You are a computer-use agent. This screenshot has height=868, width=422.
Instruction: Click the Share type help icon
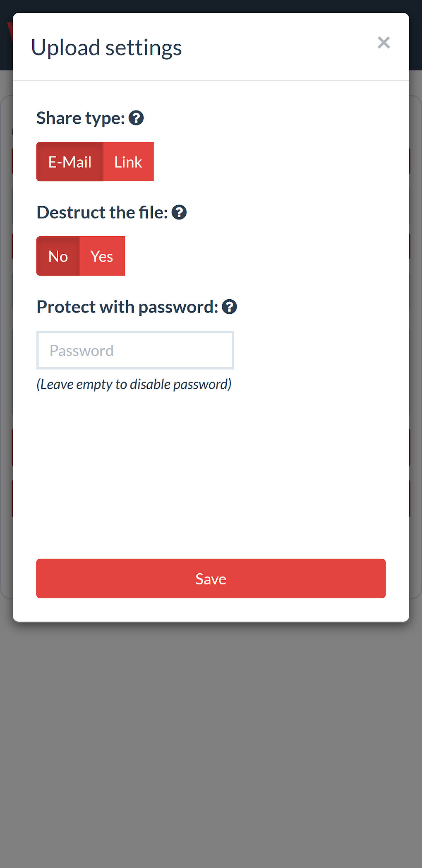tap(136, 118)
